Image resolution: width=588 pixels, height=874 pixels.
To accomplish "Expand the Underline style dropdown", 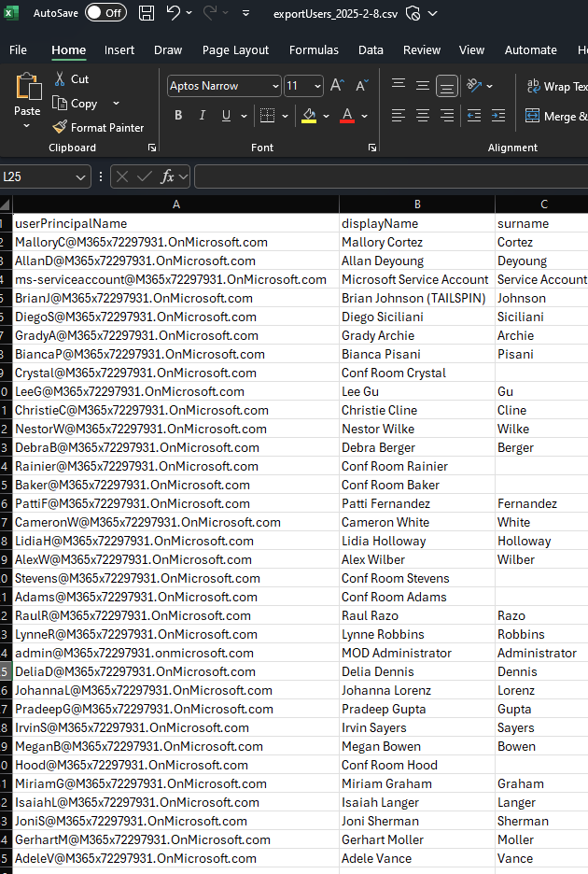I will tap(244, 116).
